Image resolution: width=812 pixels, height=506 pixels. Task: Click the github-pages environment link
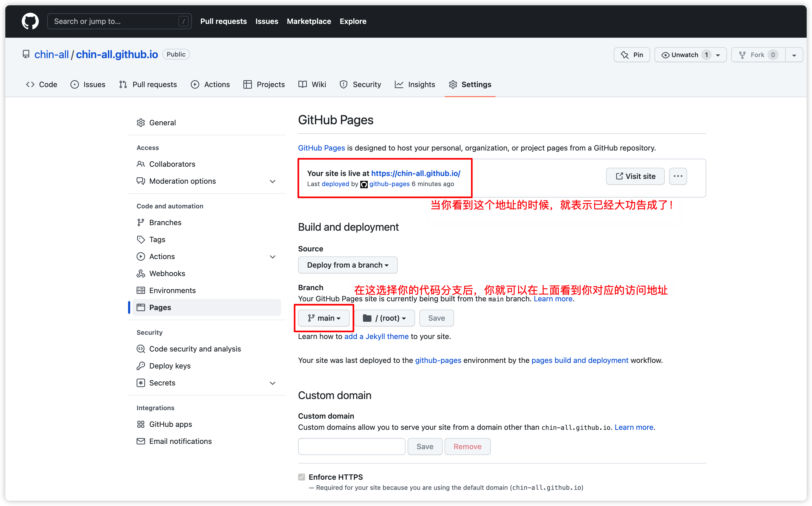(x=438, y=361)
